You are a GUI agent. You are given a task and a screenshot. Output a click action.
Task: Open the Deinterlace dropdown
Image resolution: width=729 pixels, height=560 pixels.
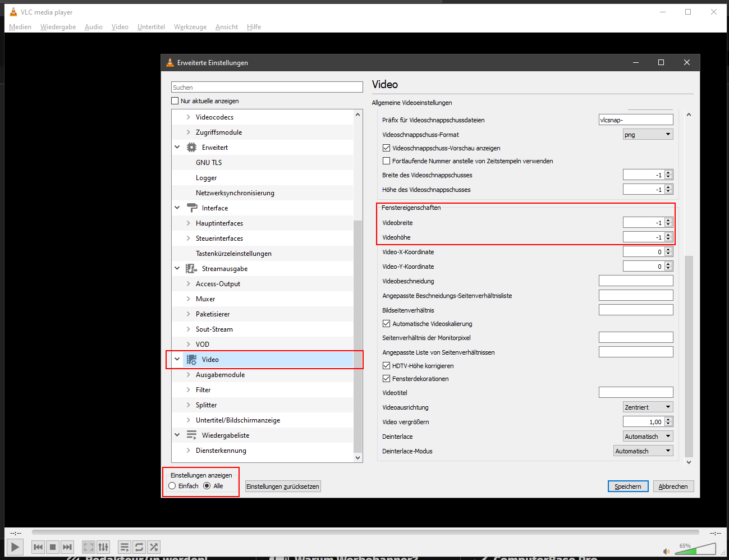[x=648, y=437]
